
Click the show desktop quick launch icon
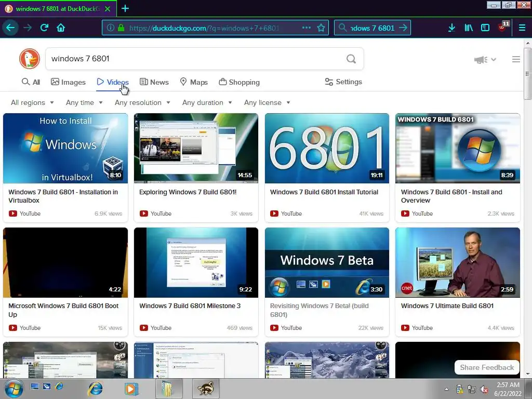(35, 387)
